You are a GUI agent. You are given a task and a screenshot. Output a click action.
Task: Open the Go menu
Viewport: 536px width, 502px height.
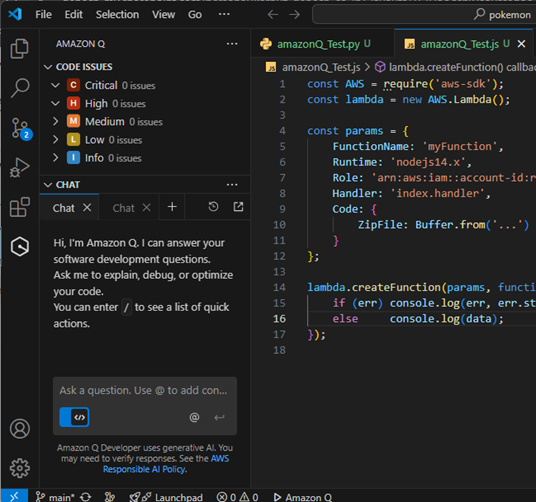[195, 15]
